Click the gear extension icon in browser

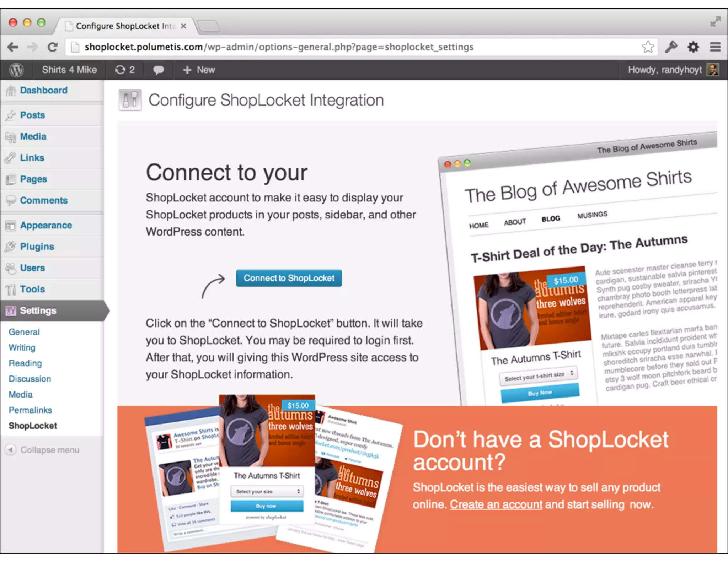693,47
